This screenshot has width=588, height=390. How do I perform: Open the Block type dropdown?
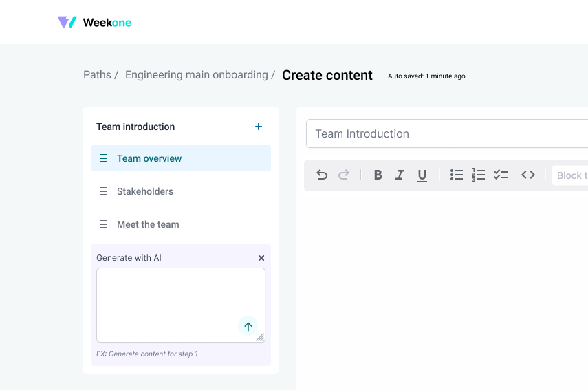(570, 175)
